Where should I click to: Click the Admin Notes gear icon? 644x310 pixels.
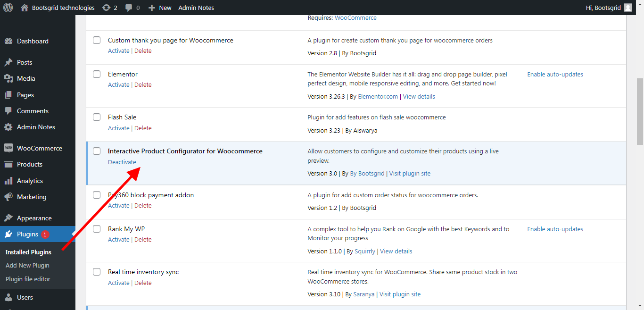tap(8, 127)
